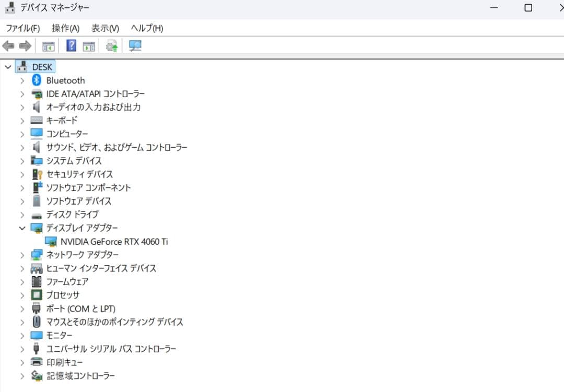Select the Bluetooth icon in the device tree
The height and width of the screenshot is (392, 564).
[37, 80]
